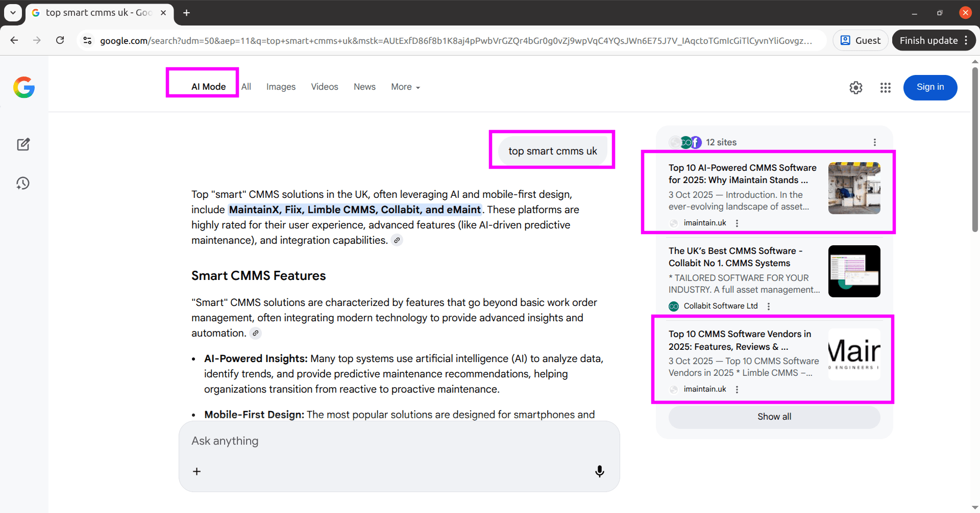
Task: Switch to the News tab
Action: pyautogui.click(x=364, y=87)
